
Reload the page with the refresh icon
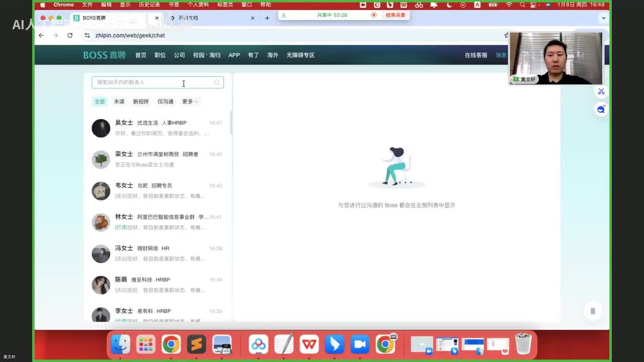[70, 35]
